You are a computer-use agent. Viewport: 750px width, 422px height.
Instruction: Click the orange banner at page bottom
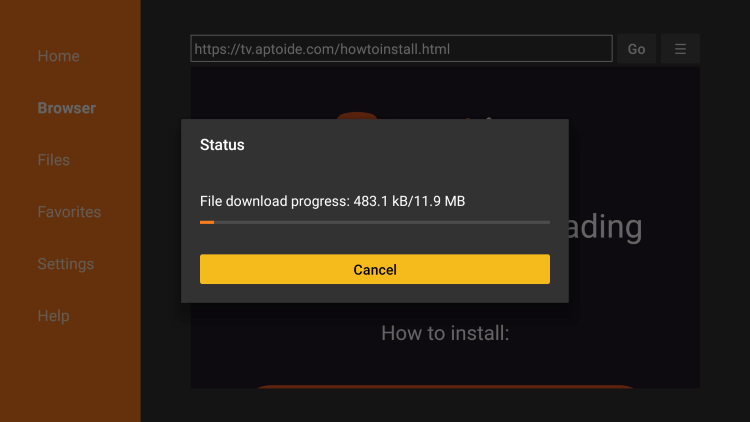pyautogui.click(x=445, y=387)
